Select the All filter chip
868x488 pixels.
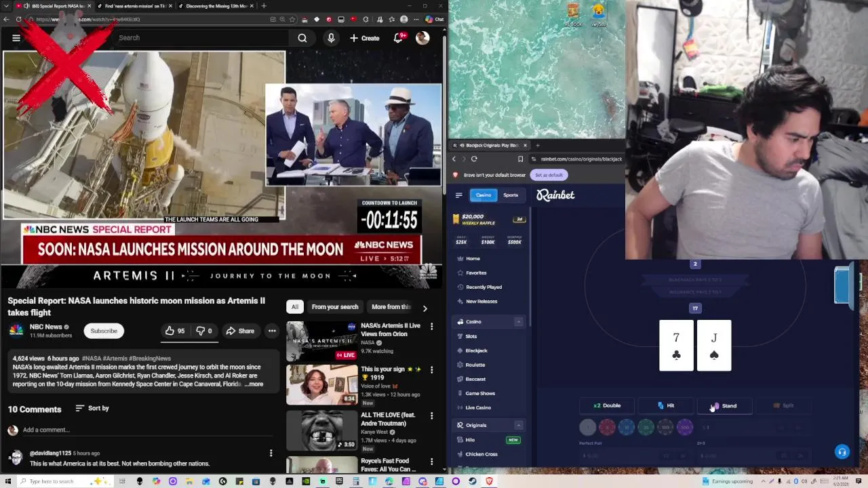(x=295, y=307)
